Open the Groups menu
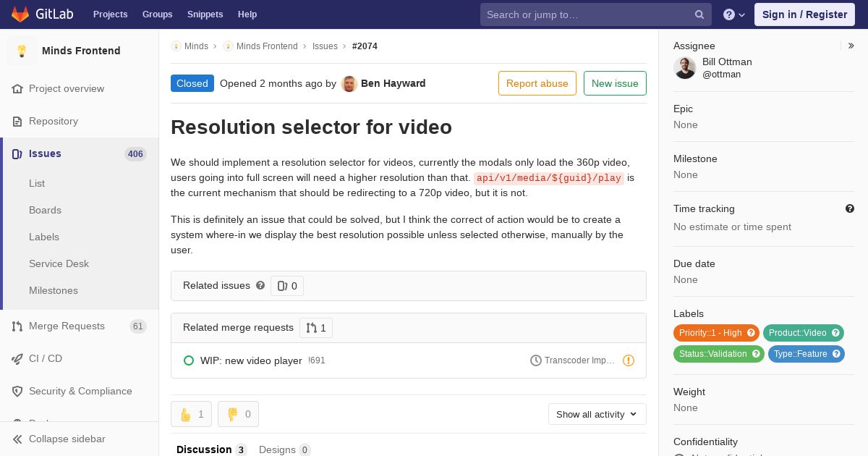The height and width of the screenshot is (456, 868). pyautogui.click(x=157, y=14)
